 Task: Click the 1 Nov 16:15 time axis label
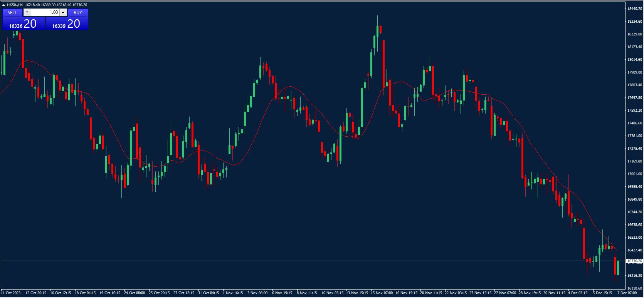tap(233, 293)
